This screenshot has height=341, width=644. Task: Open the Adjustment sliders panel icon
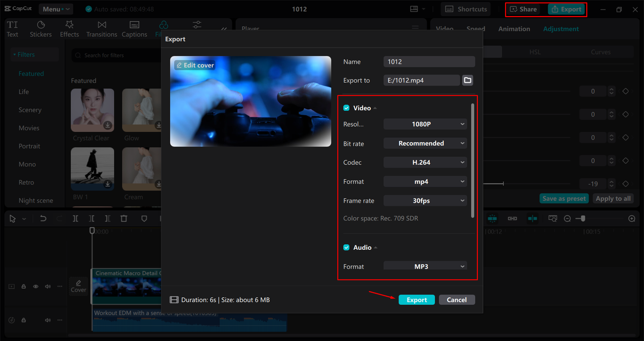click(x=197, y=25)
